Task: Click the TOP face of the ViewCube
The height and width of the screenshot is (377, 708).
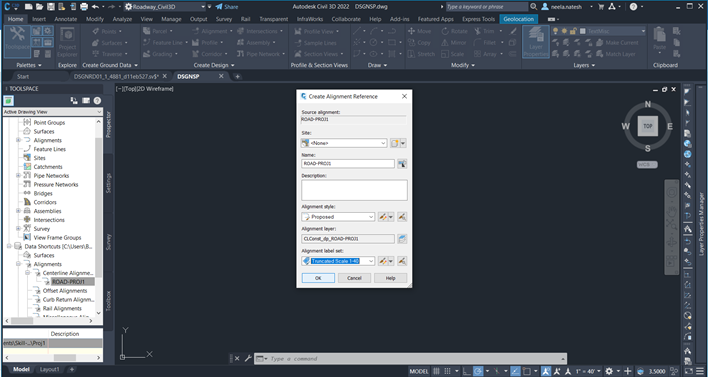Action: tap(647, 126)
